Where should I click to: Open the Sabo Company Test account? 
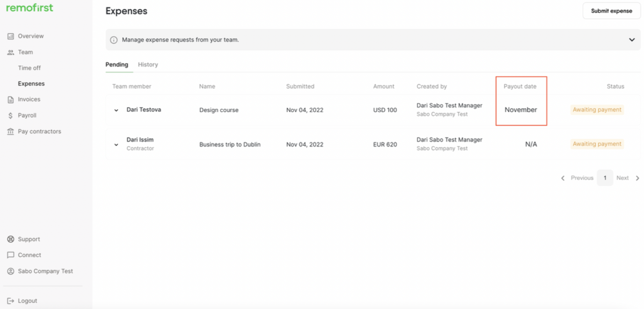pyautogui.click(x=45, y=271)
